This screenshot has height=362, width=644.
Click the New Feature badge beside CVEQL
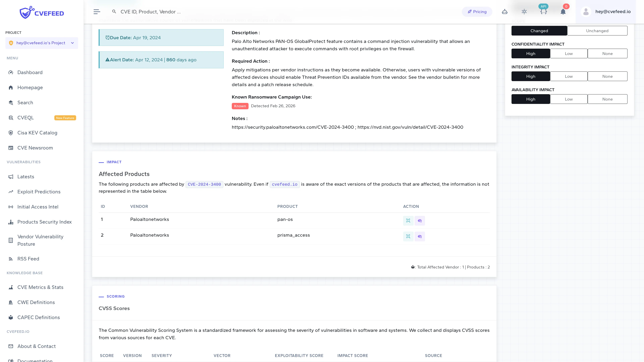point(65,118)
